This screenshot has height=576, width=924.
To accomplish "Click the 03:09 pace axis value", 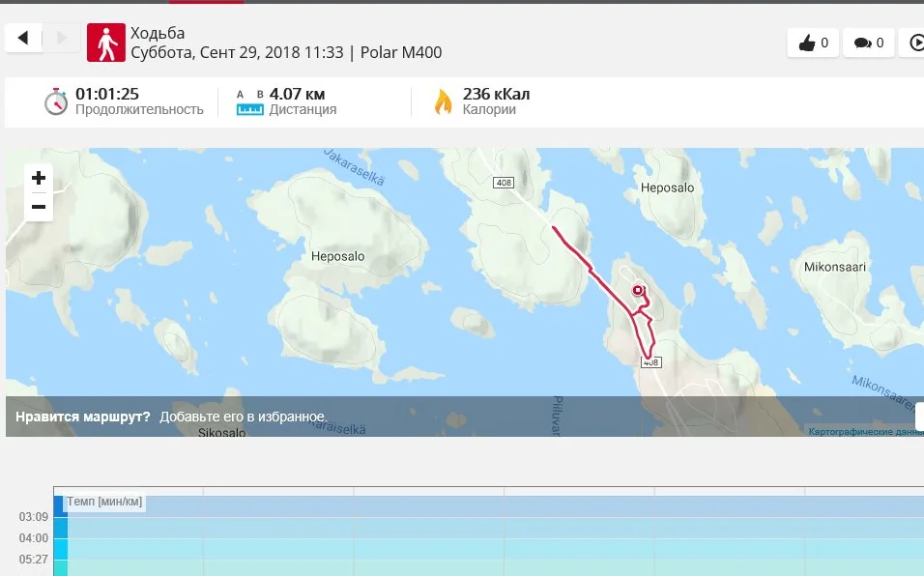I will pyautogui.click(x=34, y=517).
